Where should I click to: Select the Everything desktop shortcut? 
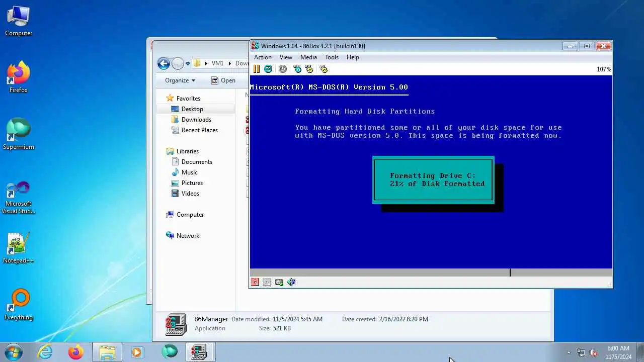click(19, 305)
